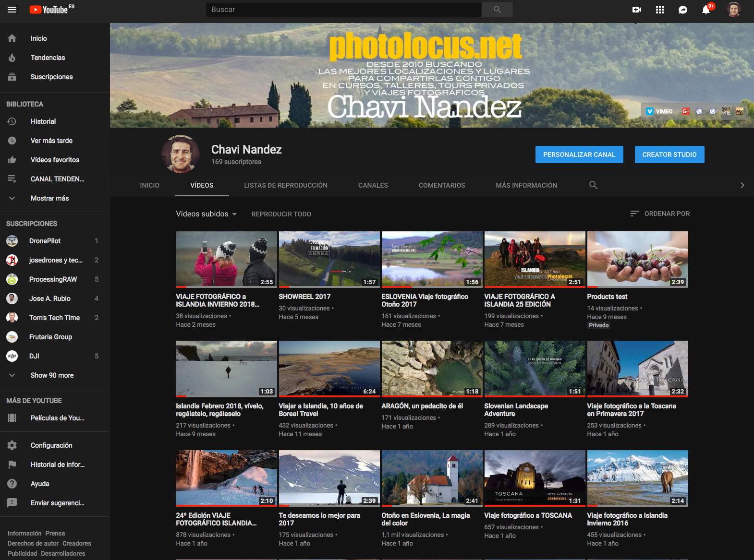Open Te deseamos lo mejor para 2017 title
754x560 pixels.
pos(319,519)
